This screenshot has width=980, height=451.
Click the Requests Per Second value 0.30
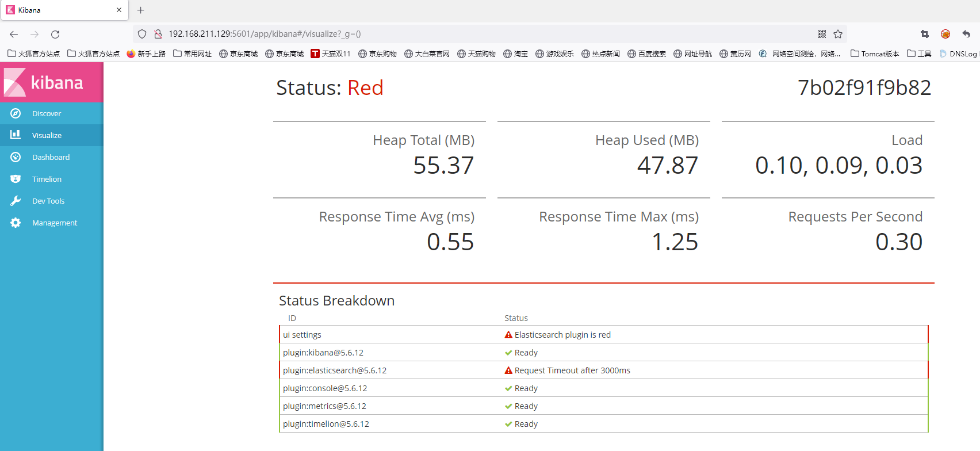click(899, 242)
